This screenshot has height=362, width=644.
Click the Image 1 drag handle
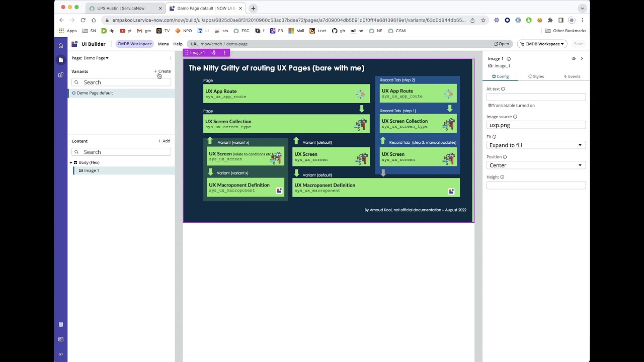[187, 53]
